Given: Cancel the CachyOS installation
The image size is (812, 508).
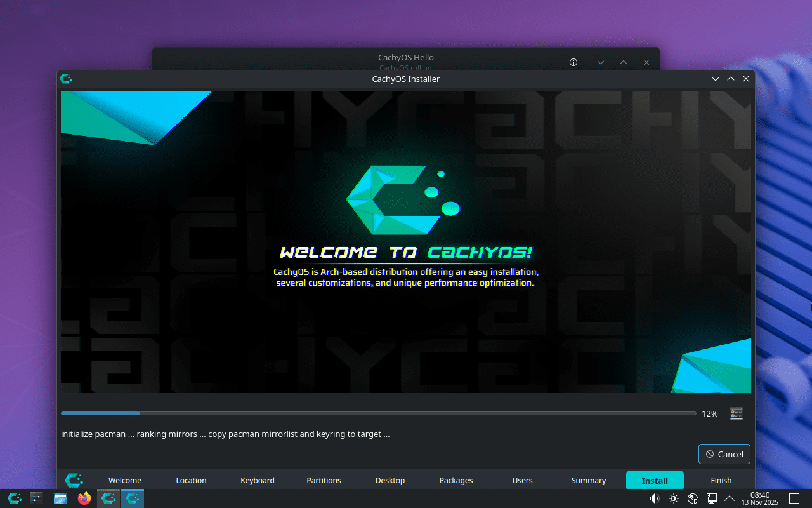Looking at the screenshot, I should pos(724,453).
